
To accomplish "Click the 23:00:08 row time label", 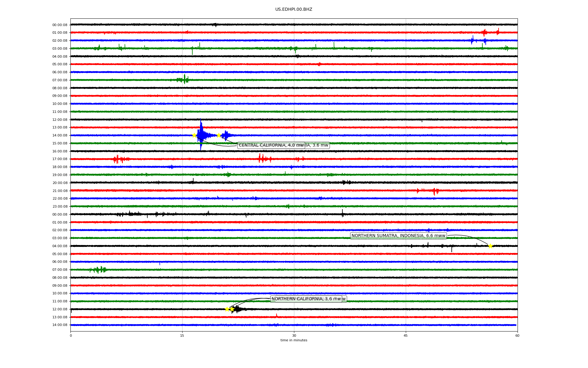I will (60, 207).
